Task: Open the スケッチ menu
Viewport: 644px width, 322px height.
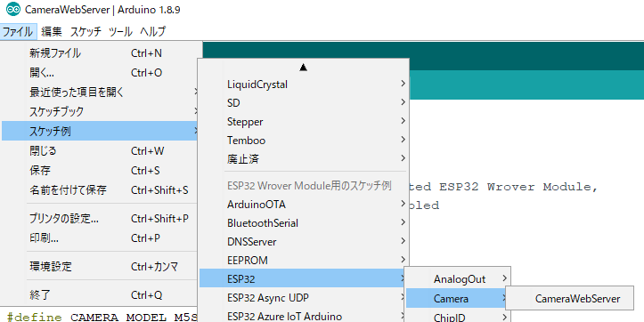Action: pos(86,32)
